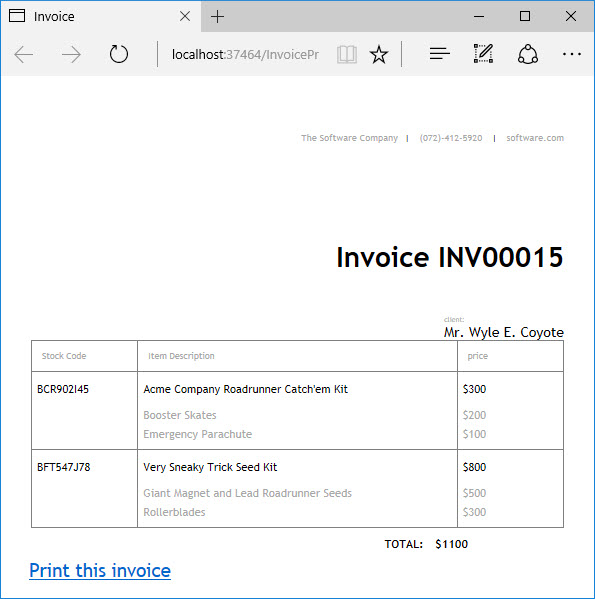Click Very Sneaky Trick Seed Kit

210,467
